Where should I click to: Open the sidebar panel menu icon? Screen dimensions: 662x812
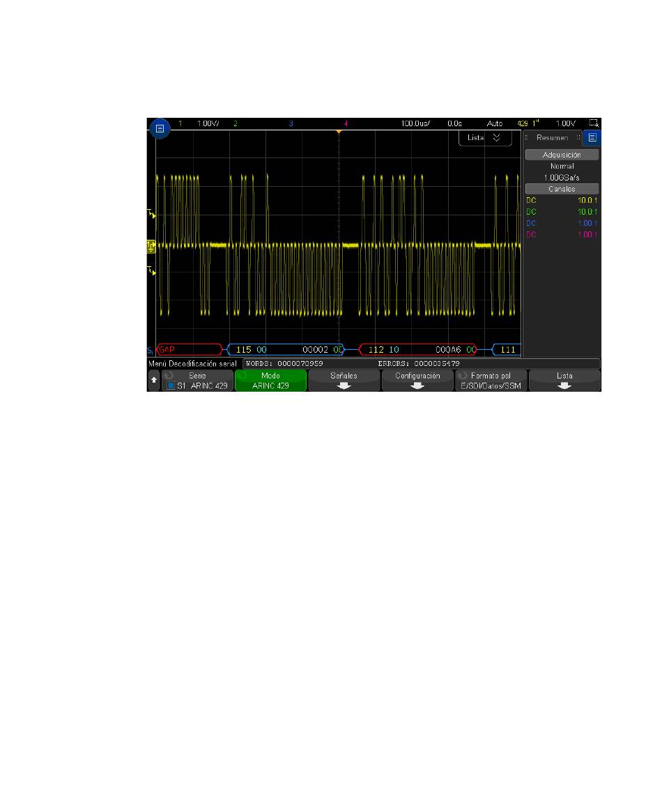(x=592, y=138)
